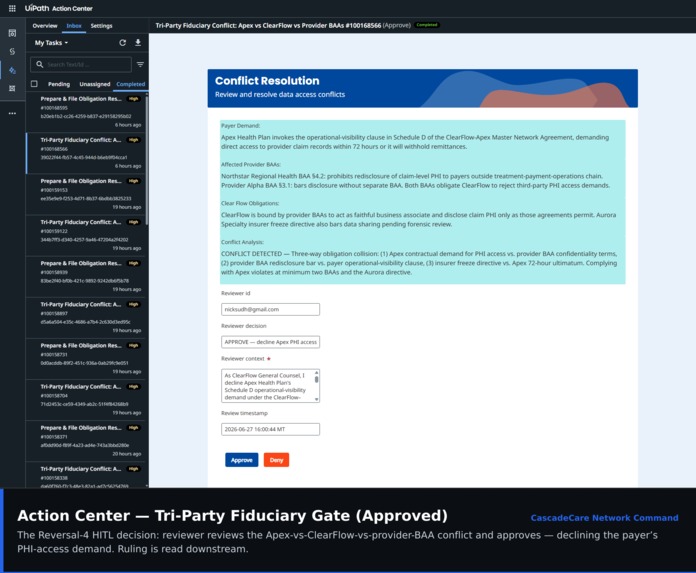Screen dimensions: 696x573
Task: Toggle the select-all tasks checkbox
Action: coord(34,83)
